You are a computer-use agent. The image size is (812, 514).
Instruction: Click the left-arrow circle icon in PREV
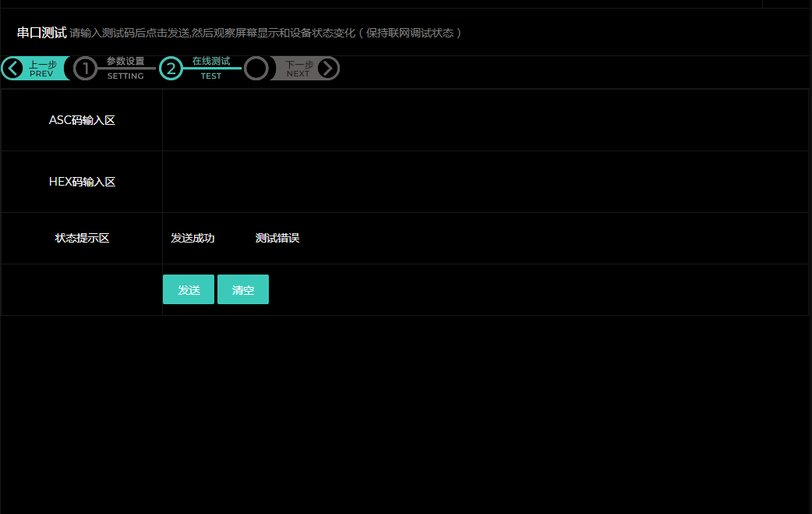(12, 69)
